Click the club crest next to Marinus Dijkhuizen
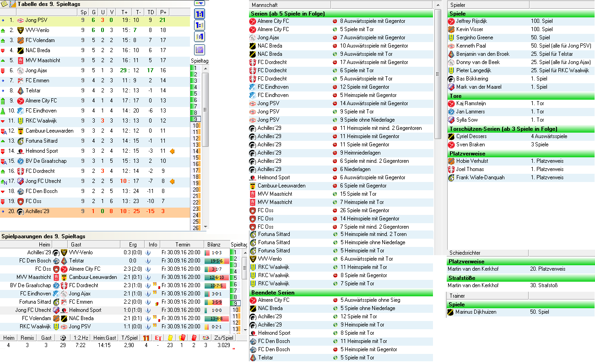The width and height of the screenshot is (595, 364). [451, 312]
